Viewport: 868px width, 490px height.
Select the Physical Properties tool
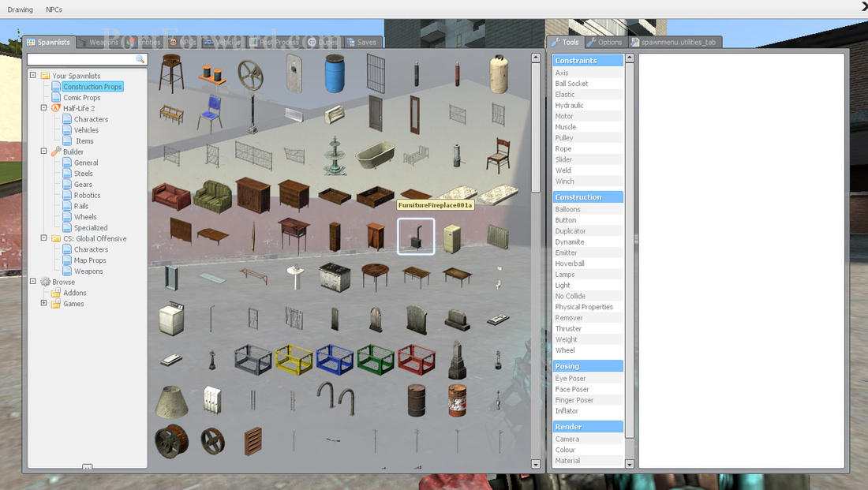[588, 307]
